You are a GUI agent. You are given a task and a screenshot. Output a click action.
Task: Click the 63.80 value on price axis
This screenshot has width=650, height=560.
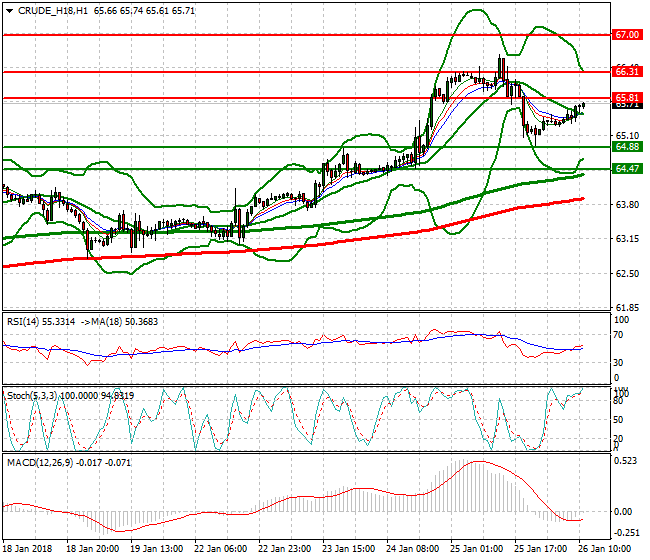pos(628,204)
